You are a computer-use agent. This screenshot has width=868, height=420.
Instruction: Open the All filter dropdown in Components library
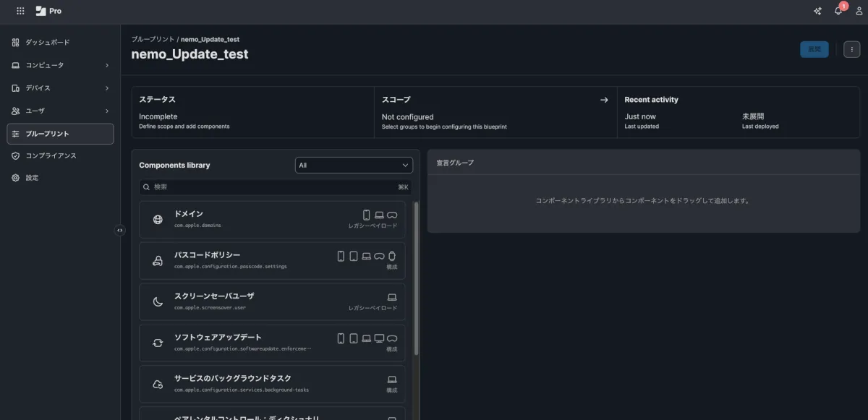coord(354,166)
